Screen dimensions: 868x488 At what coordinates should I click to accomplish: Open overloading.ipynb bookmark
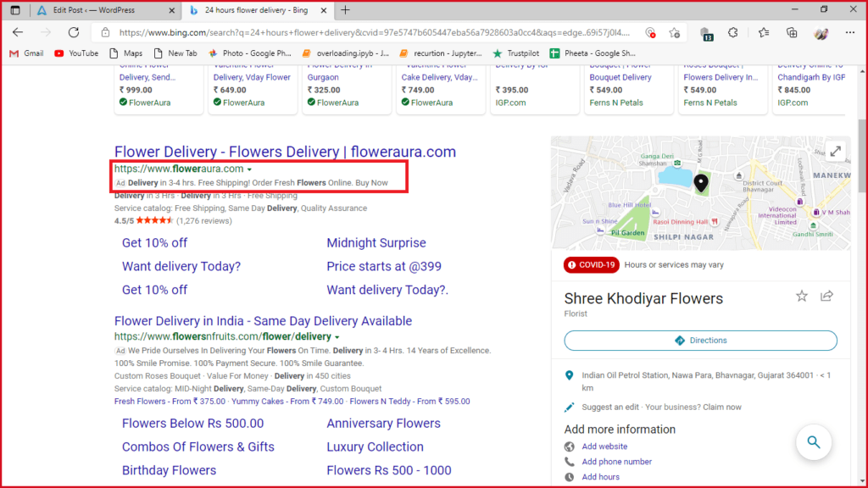(x=346, y=53)
